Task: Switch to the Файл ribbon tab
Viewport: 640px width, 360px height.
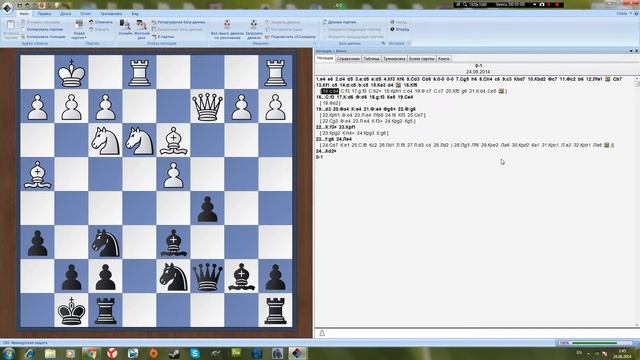Action: point(24,13)
